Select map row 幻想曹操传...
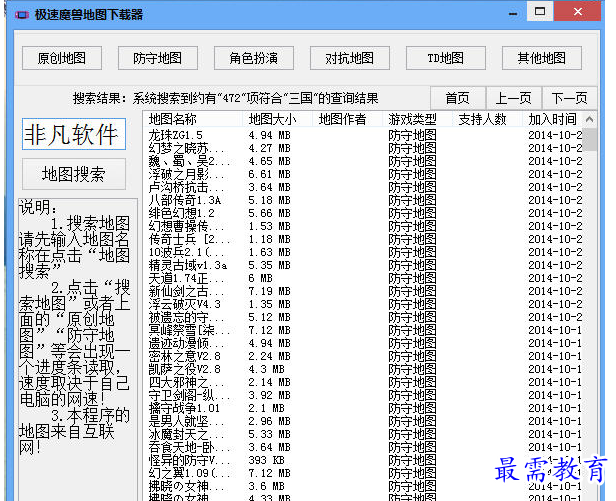616x501 pixels. click(x=365, y=226)
